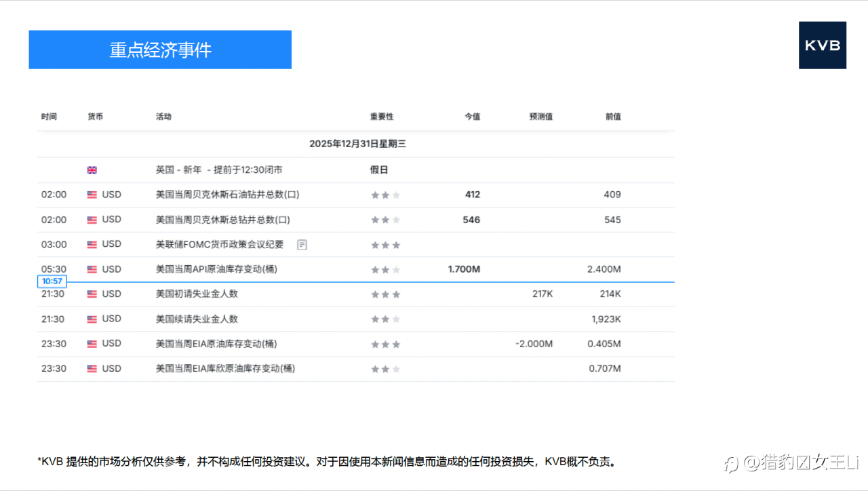Screen dimensions: 868x491
Task: Click the 重点经济事件 blue title banner
Action: coord(160,50)
